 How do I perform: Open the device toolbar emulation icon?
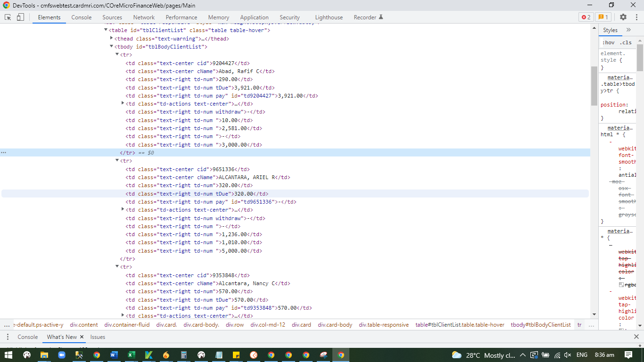19,16
